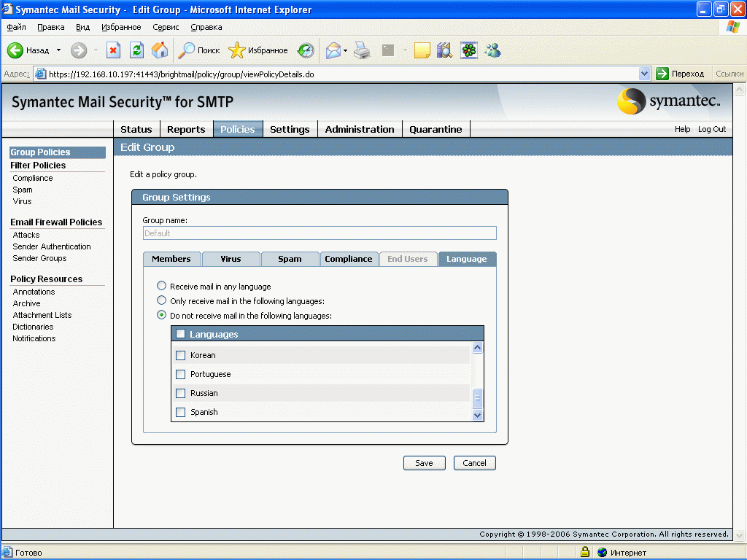The width and height of the screenshot is (747, 560).
Task: Click the IE Back arrow icon
Action: click(15, 50)
